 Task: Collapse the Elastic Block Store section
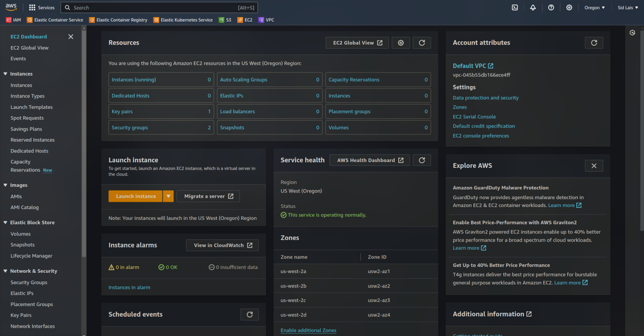[x=6, y=223]
